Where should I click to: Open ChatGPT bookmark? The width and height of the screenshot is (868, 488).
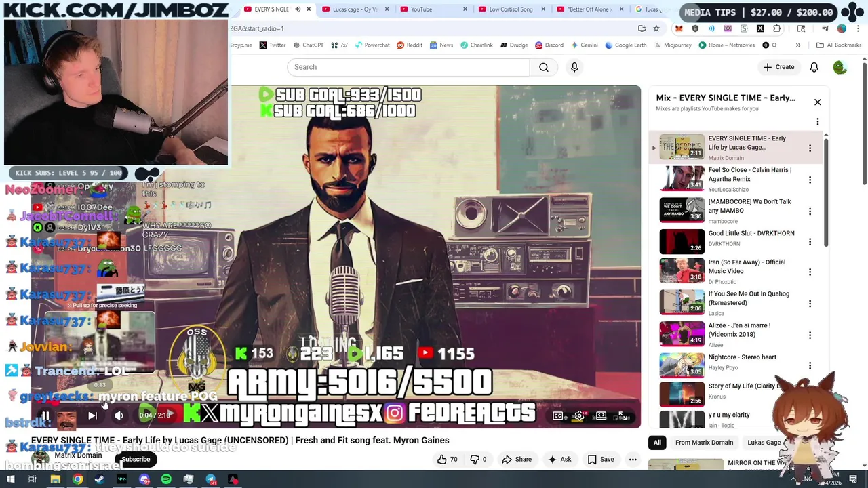click(308, 45)
